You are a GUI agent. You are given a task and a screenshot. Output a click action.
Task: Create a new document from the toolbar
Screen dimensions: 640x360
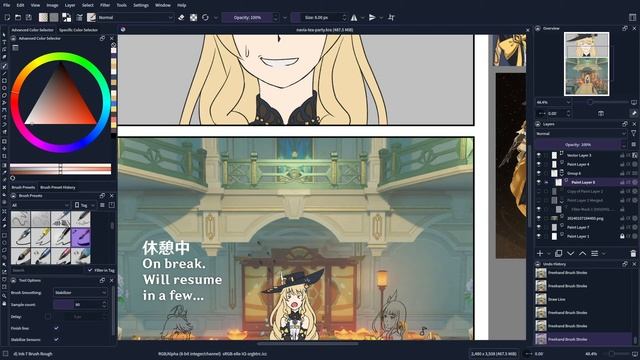[7, 18]
